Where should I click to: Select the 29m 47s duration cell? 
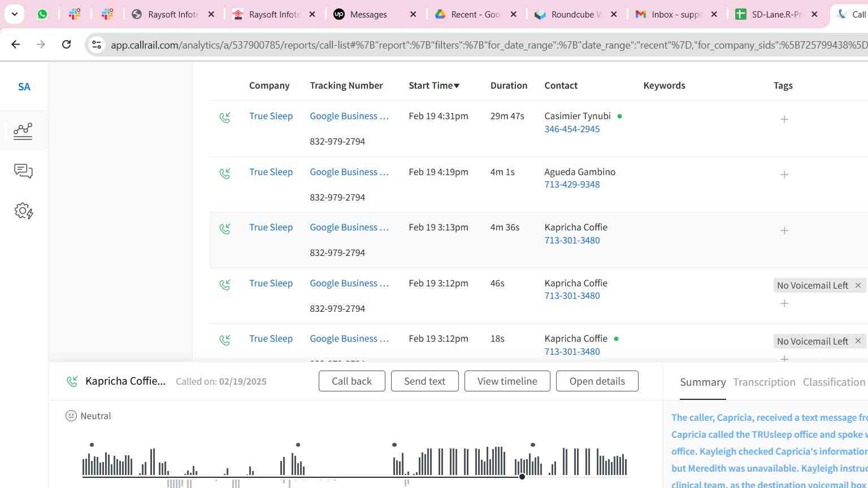pyautogui.click(x=507, y=116)
